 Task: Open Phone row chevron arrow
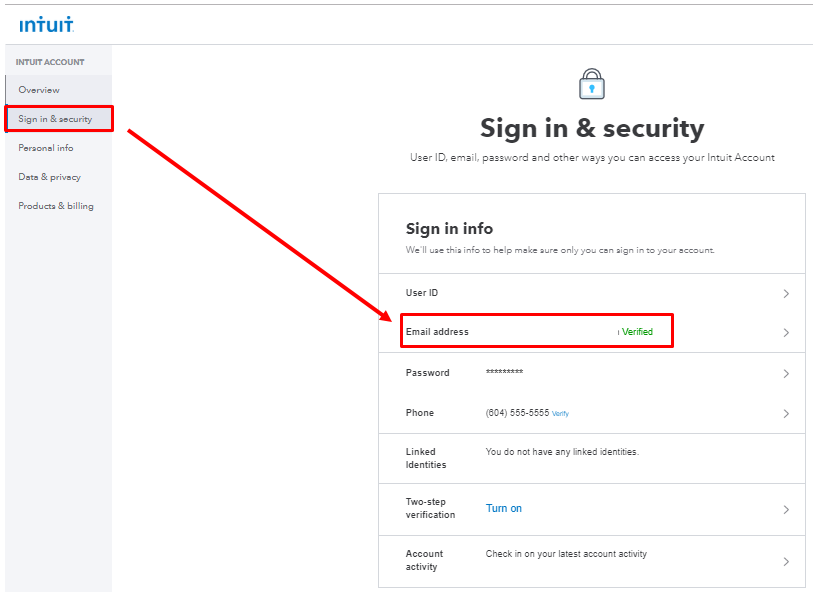pos(786,413)
